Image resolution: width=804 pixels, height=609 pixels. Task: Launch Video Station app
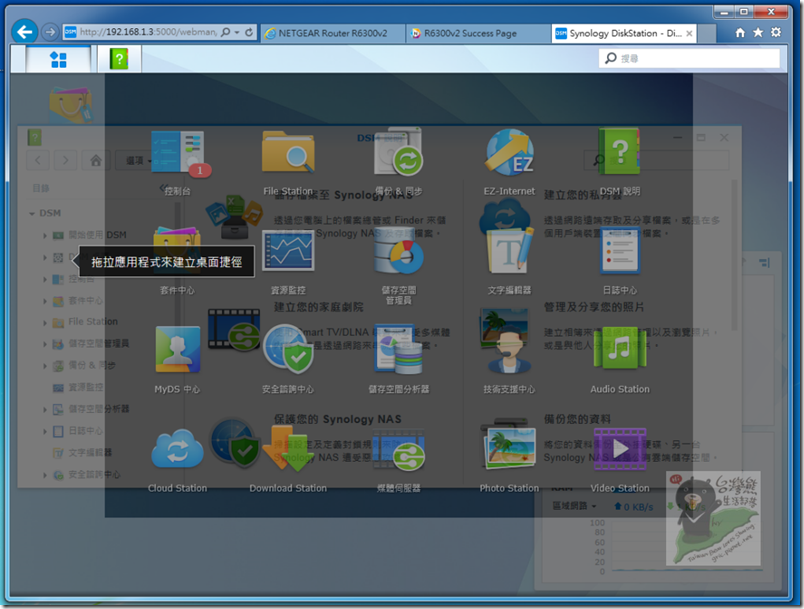pos(619,449)
